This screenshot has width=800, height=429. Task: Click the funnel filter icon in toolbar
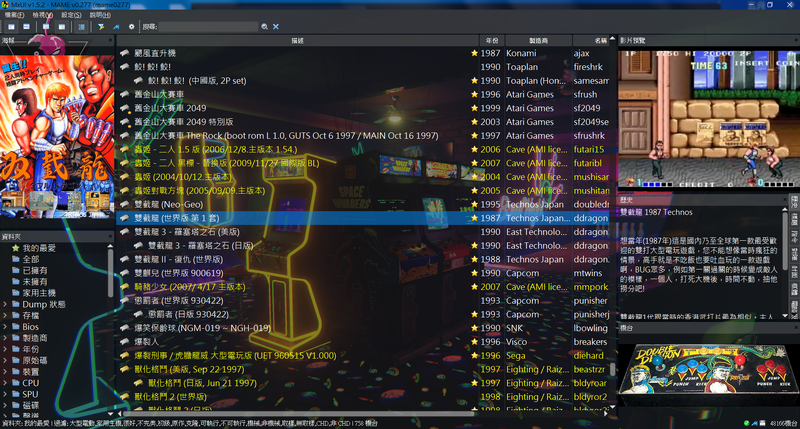pos(101,27)
